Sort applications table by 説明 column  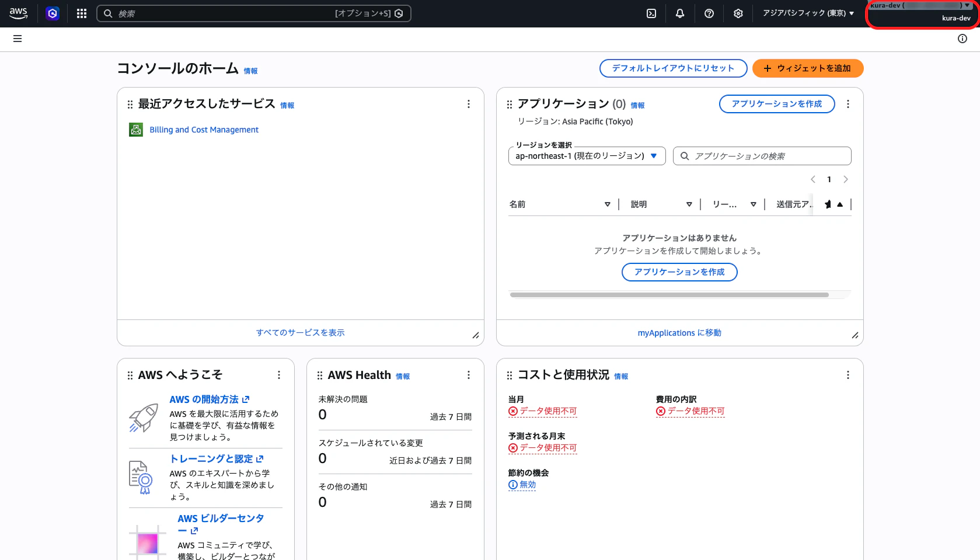click(689, 204)
